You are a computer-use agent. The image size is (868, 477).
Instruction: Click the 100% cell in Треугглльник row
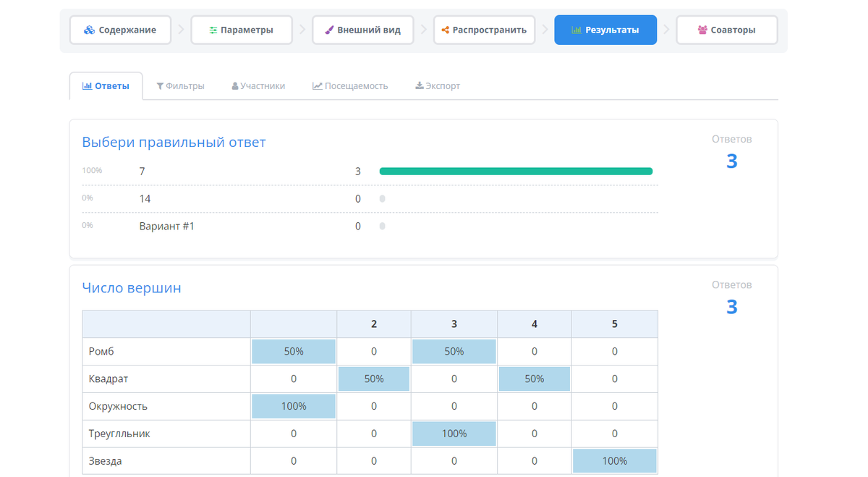point(454,434)
